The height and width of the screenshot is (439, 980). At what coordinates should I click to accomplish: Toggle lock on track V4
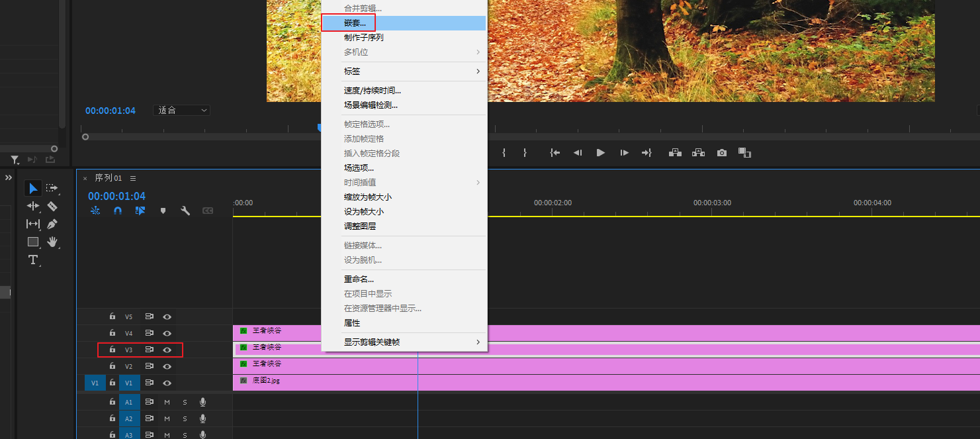point(112,333)
